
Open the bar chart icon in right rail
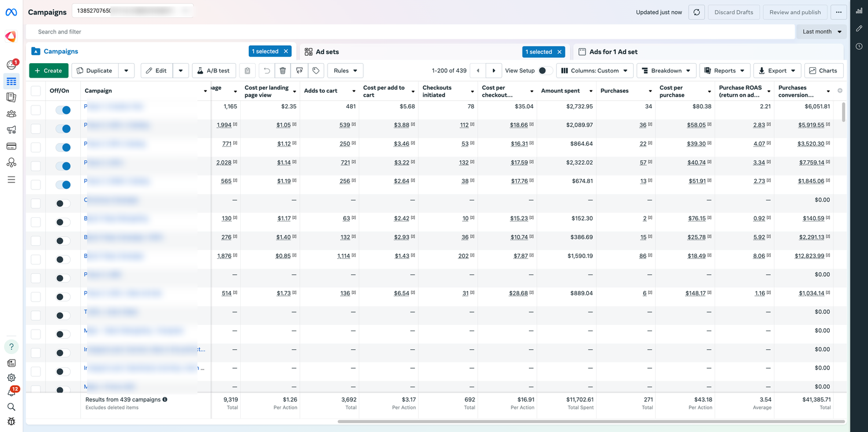(x=859, y=10)
